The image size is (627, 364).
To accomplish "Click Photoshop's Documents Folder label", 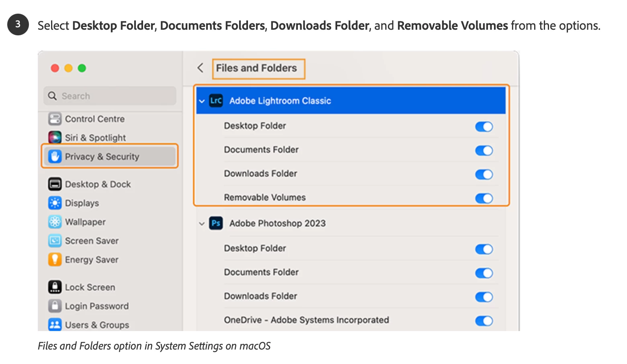I will coord(261,272).
